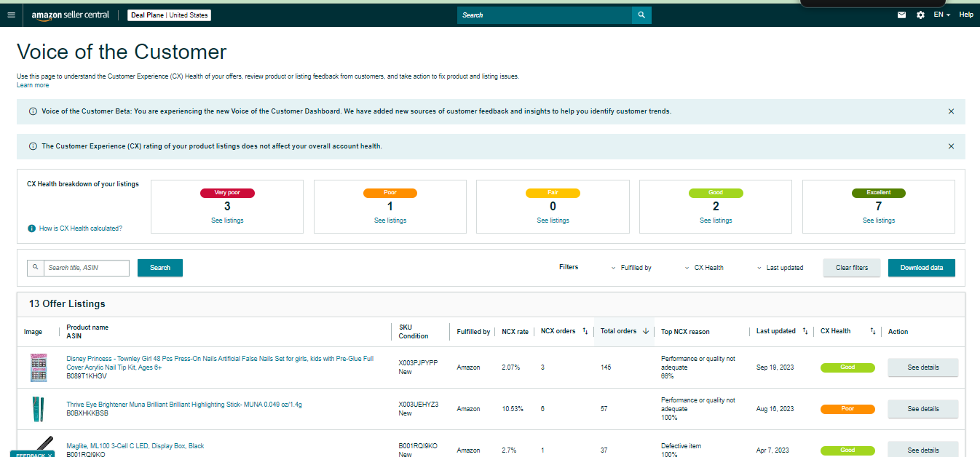The image size is (980, 457).
Task: Open Disney Princess Townley Girl product link
Action: (x=220, y=362)
